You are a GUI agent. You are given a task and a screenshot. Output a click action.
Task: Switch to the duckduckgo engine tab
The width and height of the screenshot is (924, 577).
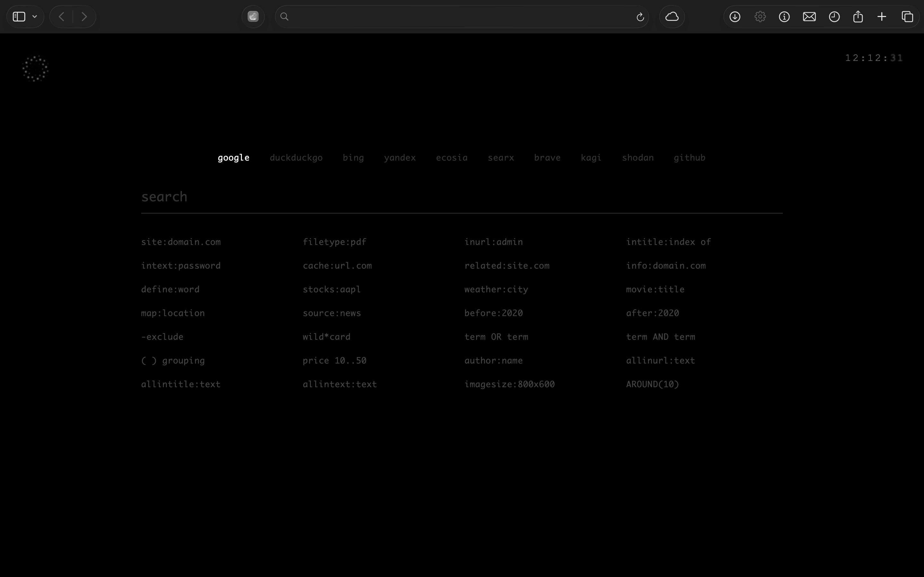[x=296, y=158]
